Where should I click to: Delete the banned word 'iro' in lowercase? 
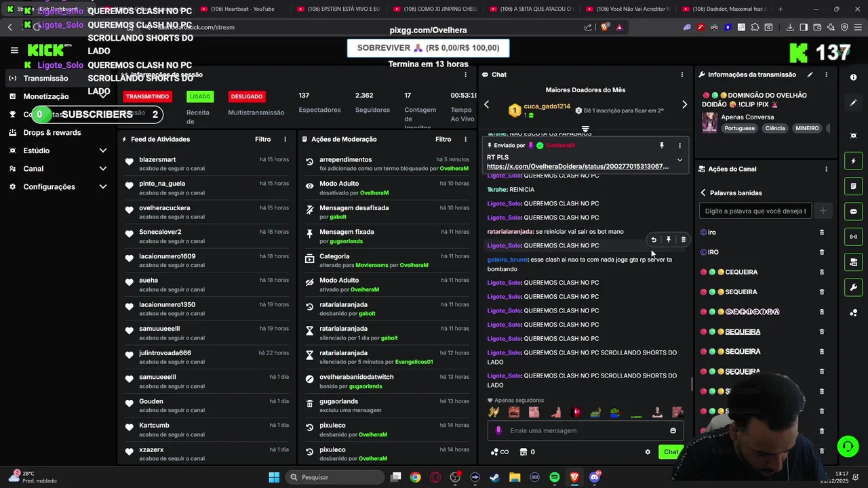(822, 232)
